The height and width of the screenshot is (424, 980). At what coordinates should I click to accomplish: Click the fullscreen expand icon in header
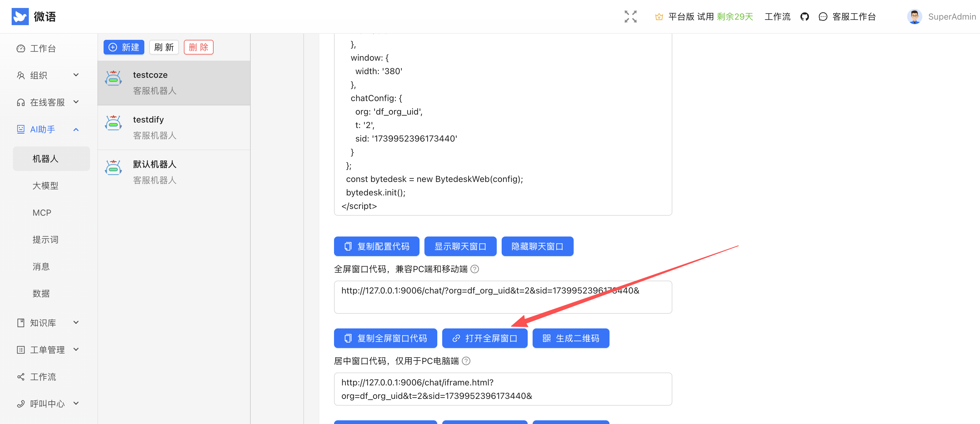tap(630, 17)
